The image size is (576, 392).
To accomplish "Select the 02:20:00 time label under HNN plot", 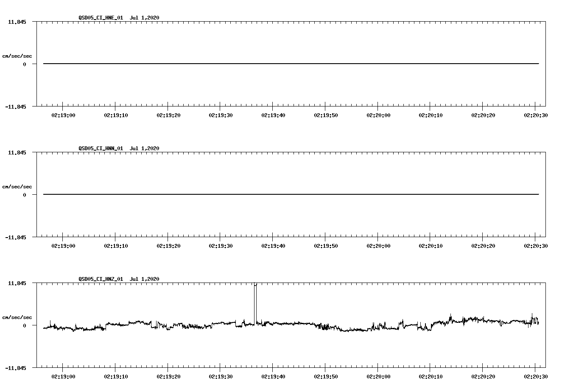I will [378, 246].
